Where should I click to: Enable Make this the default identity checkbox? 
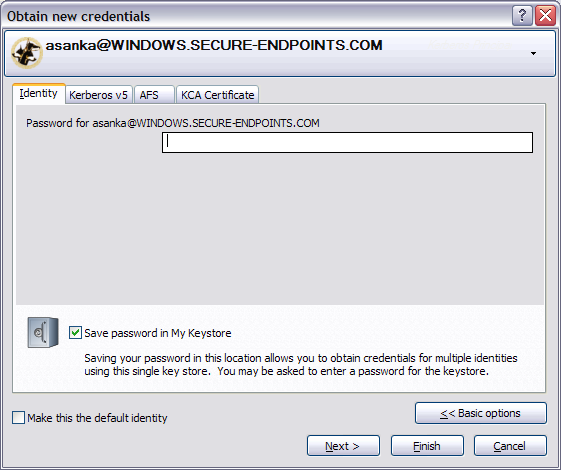pos(18,417)
